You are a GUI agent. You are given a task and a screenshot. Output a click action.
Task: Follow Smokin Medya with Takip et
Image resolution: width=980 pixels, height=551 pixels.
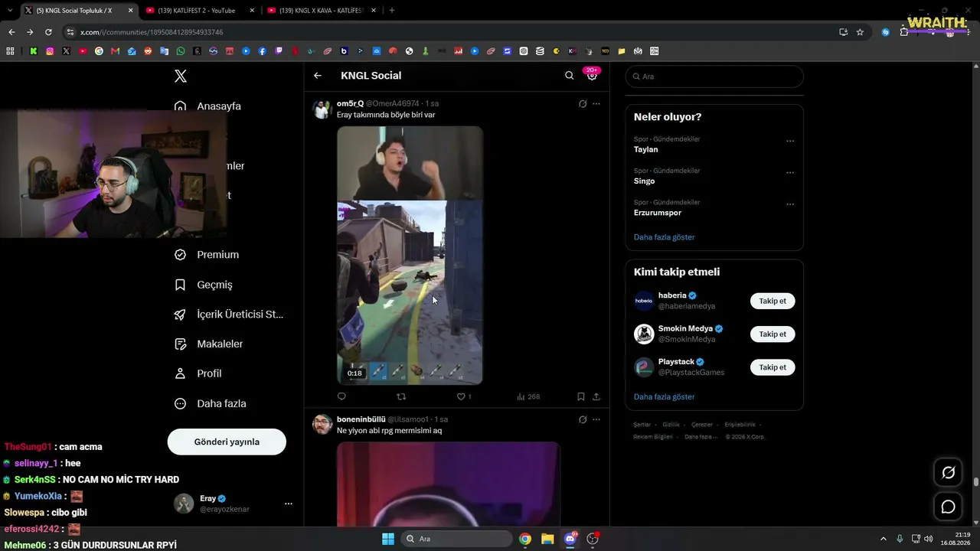773,334
